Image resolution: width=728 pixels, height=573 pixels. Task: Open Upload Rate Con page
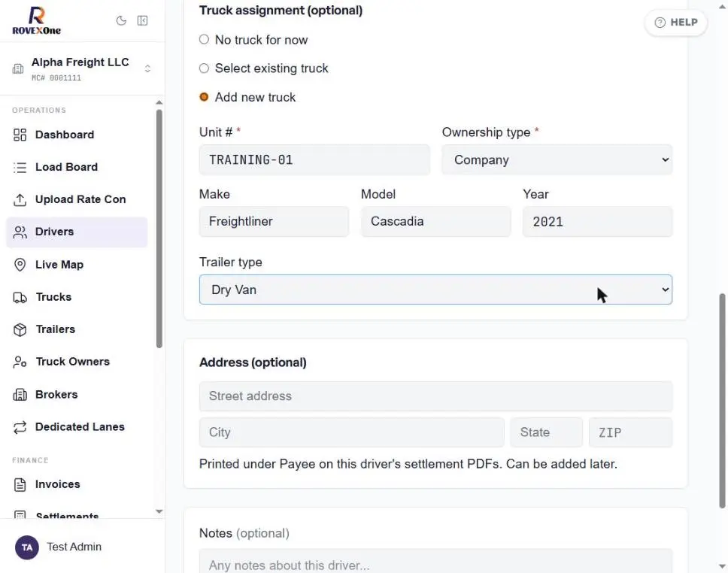coord(77,200)
